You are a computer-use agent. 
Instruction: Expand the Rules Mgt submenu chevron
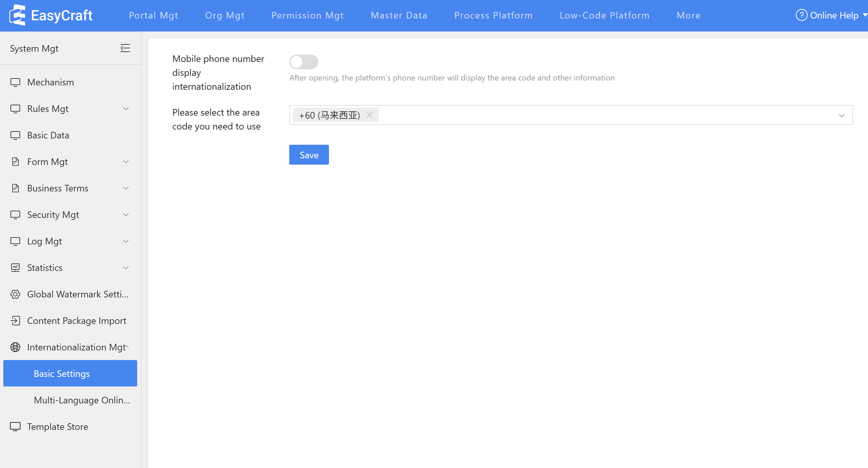point(126,109)
